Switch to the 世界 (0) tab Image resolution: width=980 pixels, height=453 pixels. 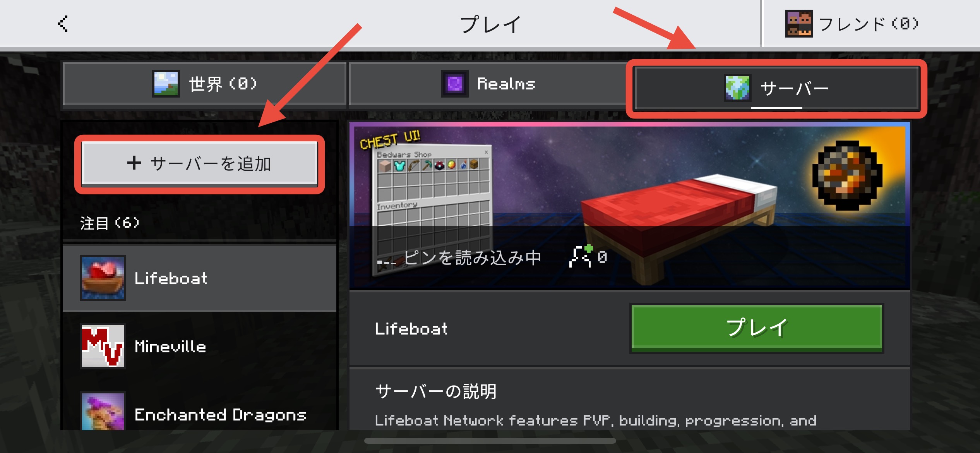click(x=204, y=84)
